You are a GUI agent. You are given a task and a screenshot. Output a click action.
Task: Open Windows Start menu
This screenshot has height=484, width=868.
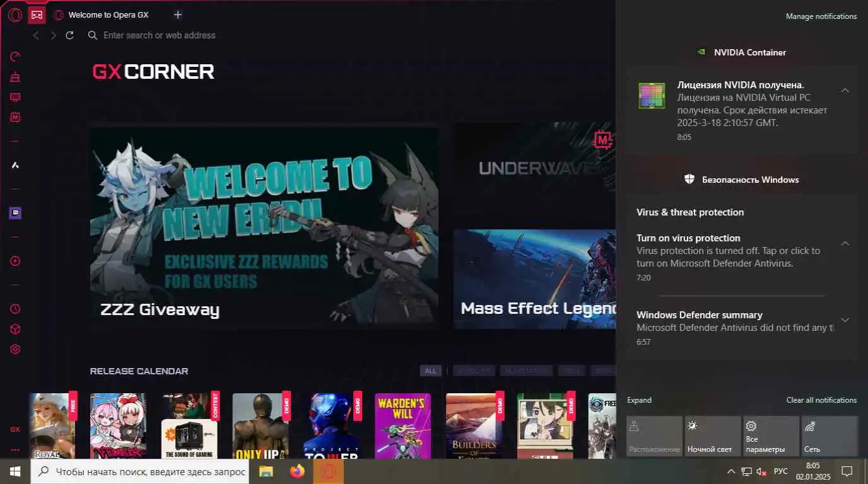pyautogui.click(x=15, y=471)
